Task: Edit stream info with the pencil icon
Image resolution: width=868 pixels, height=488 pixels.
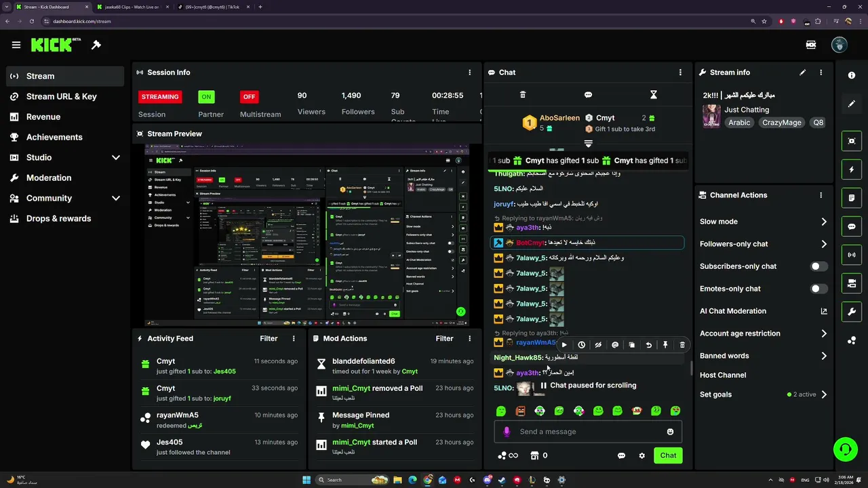Action: pyautogui.click(x=803, y=73)
